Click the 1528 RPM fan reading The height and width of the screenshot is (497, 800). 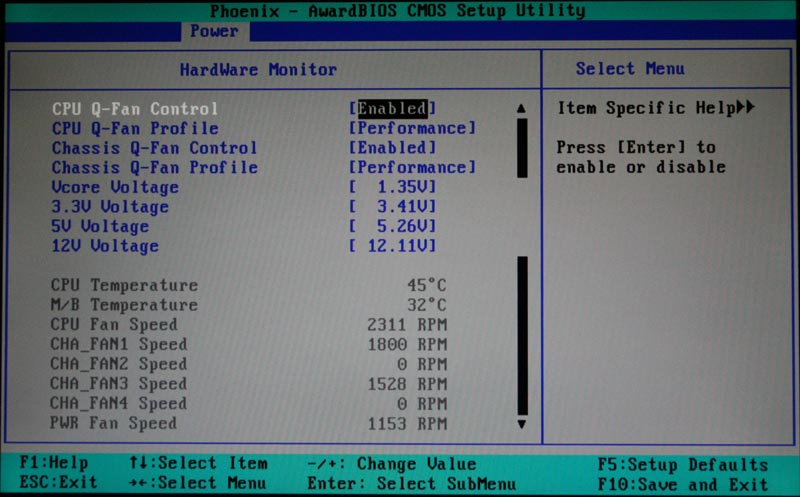coord(407,384)
